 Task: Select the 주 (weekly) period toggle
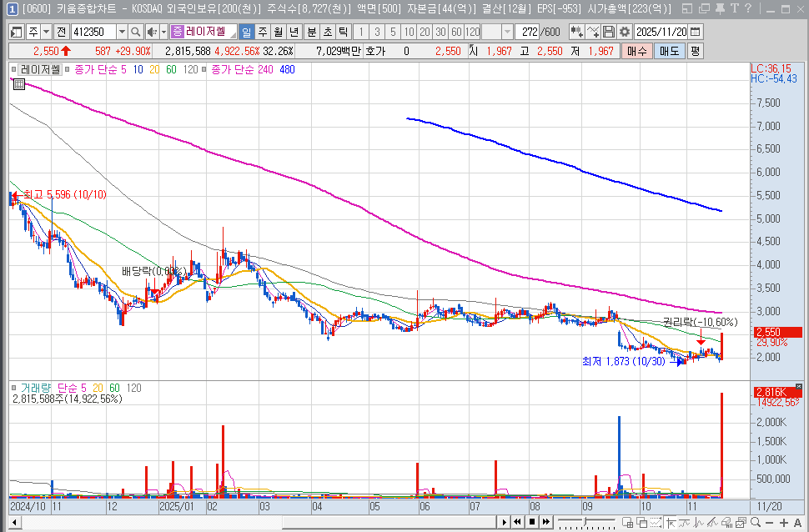pos(263,32)
